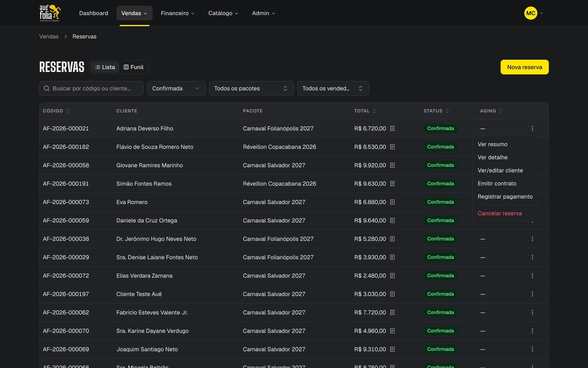Viewport: 588px width, 368px height.
Task: Focus the Buscar por código ou cliente field
Action: coord(91,88)
